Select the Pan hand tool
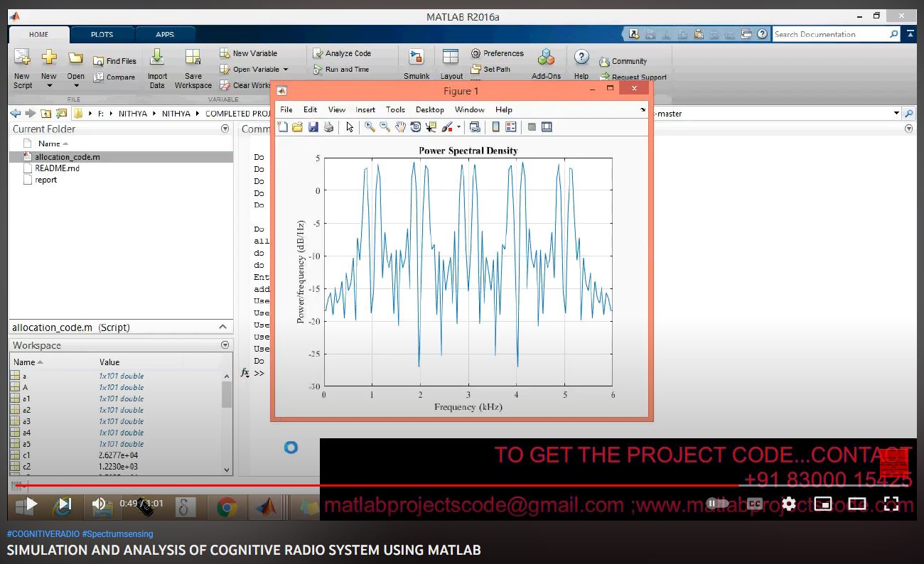The image size is (924, 564). click(400, 127)
